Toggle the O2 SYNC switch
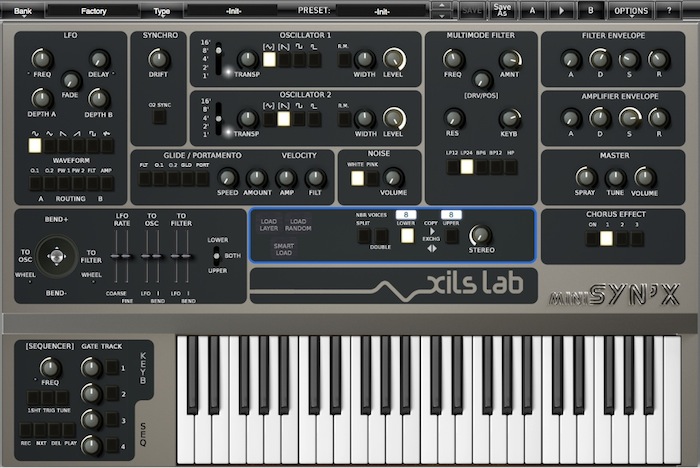The image size is (700, 468). tap(159, 117)
